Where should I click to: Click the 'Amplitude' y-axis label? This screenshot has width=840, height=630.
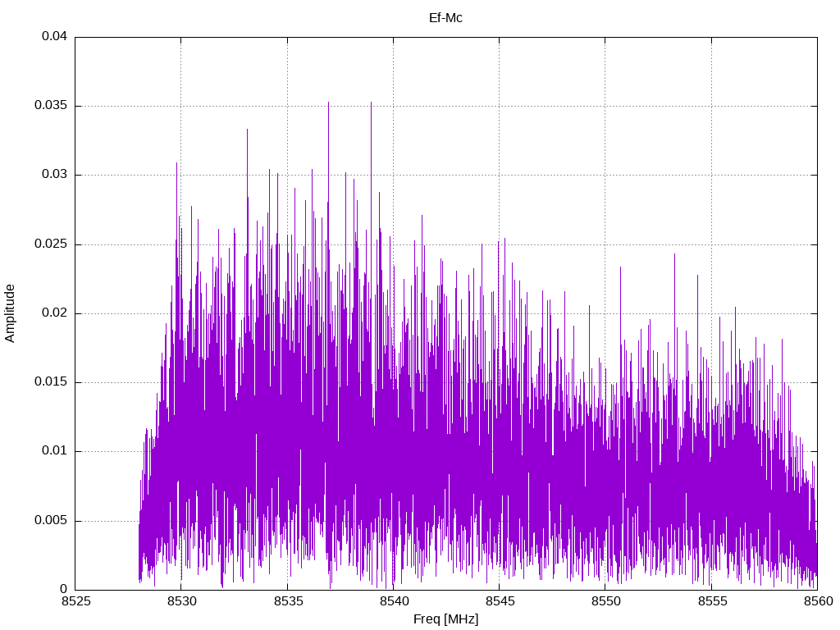pos(10,313)
